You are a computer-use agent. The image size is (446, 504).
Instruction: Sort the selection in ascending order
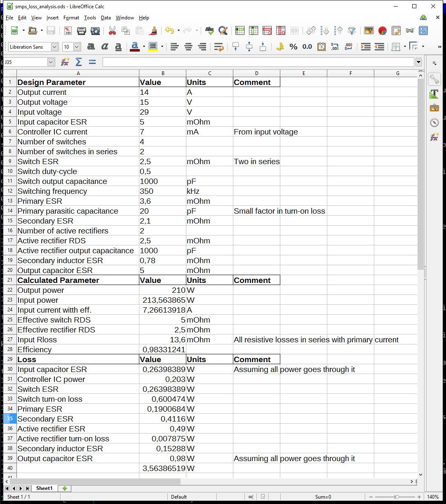tap(325, 31)
